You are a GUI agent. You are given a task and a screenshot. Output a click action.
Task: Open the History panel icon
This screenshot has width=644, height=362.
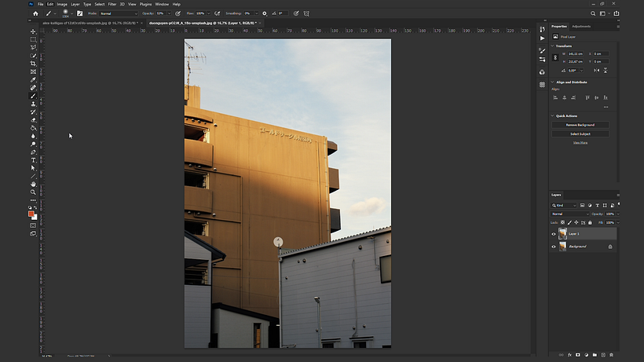[x=542, y=29]
